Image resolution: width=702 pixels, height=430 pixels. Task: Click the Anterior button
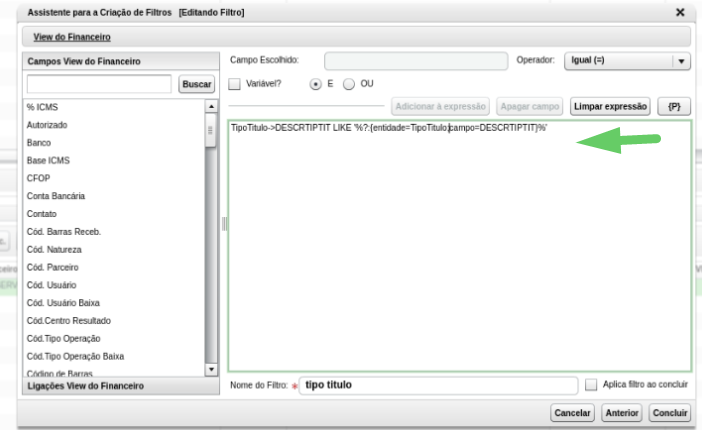[622, 413]
